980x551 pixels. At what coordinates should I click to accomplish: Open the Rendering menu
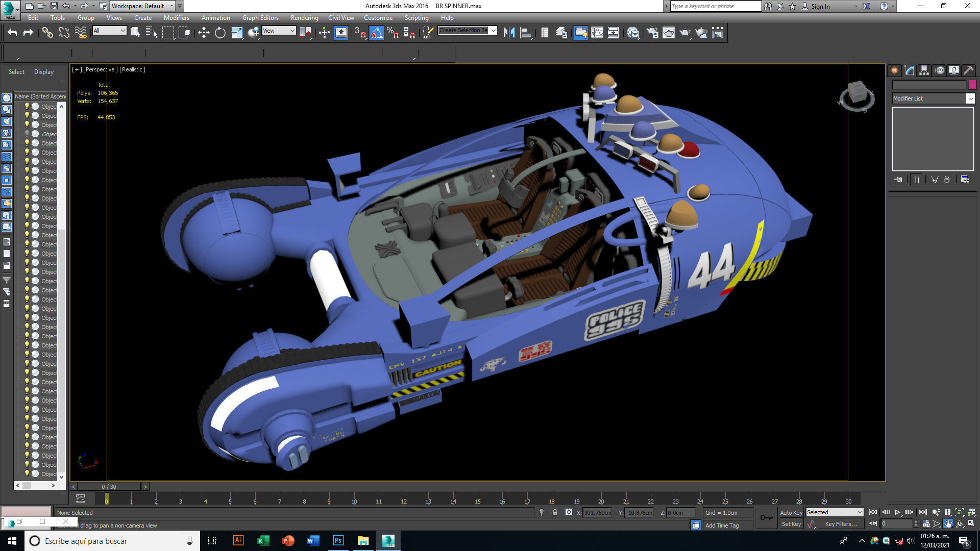pyautogui.click(x=304, y=18)
